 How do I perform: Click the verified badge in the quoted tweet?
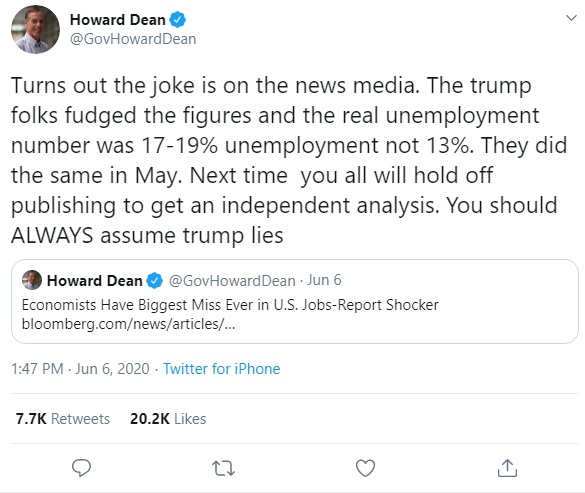[154, 281]
